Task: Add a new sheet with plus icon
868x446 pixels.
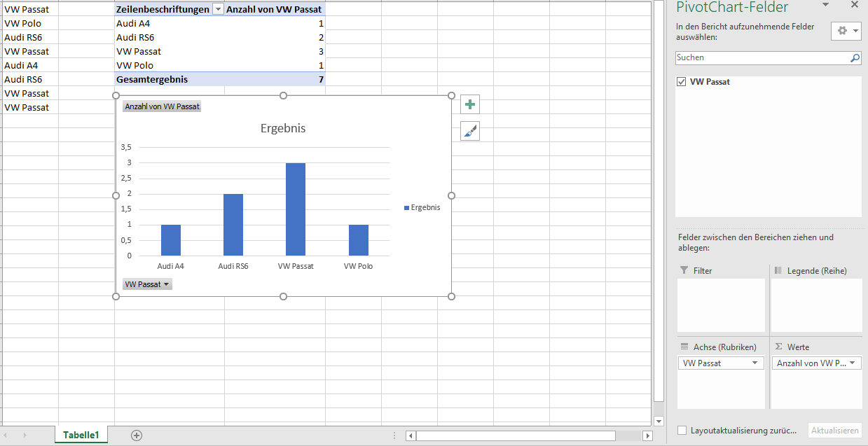Action: [x=137, y=435]
